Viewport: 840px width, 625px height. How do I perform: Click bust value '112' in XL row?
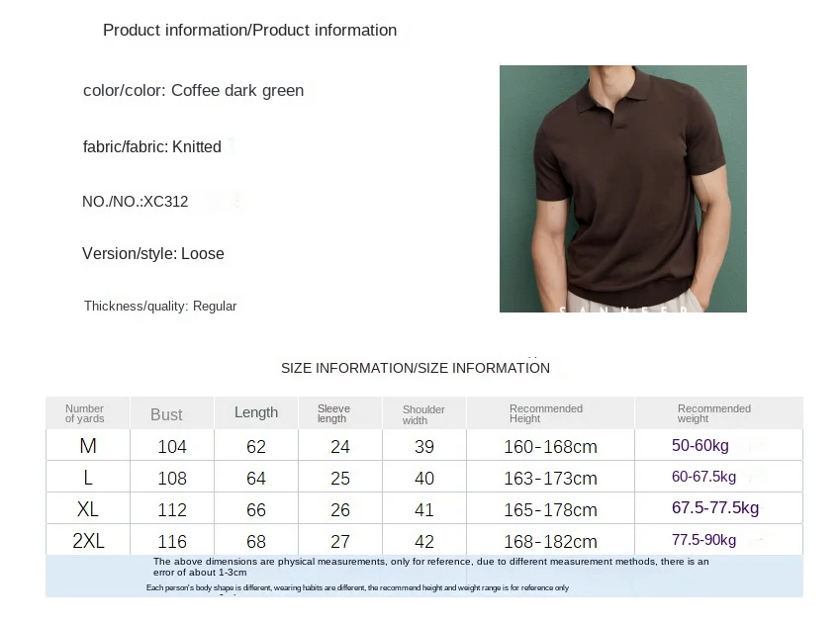(x=172, y=510)
